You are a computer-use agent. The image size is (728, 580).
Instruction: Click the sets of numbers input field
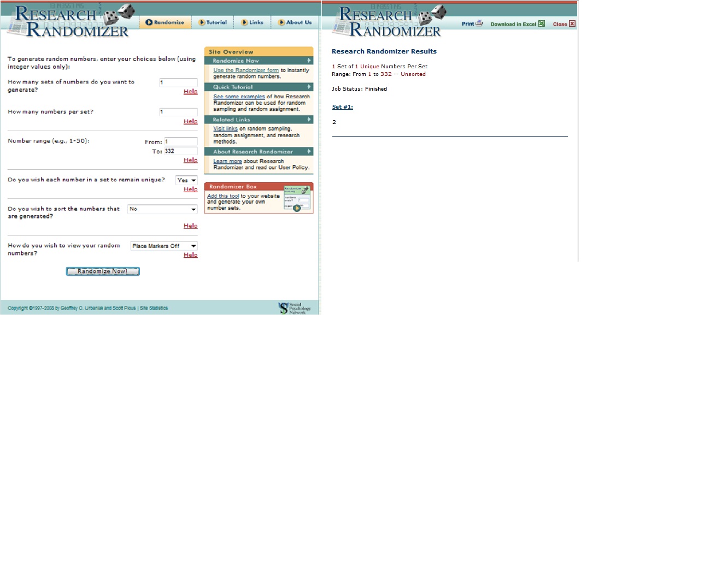(x=178, y=82)
